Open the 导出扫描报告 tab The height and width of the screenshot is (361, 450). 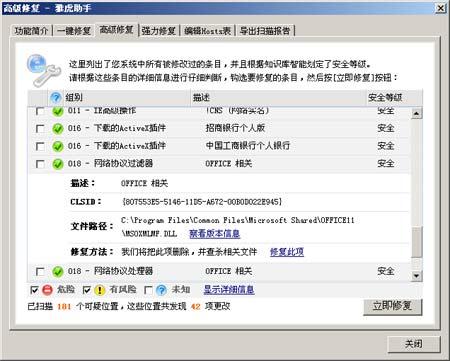(x=265, y=31)
